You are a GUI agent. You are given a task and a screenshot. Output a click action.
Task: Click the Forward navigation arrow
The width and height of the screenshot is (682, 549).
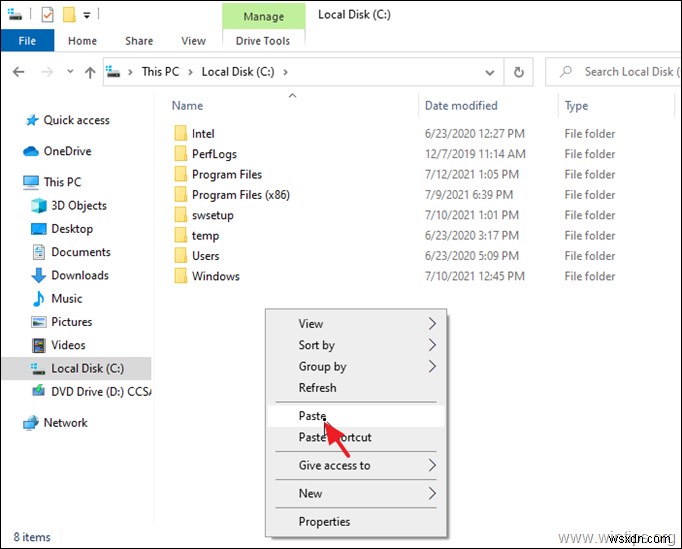click(x=47, y=72)
